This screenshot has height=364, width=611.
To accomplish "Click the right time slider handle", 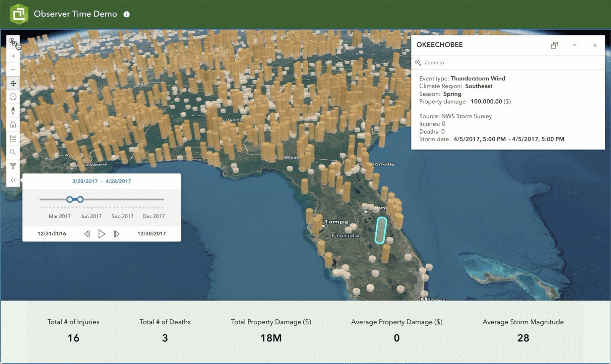I will (x=80, y=199).
